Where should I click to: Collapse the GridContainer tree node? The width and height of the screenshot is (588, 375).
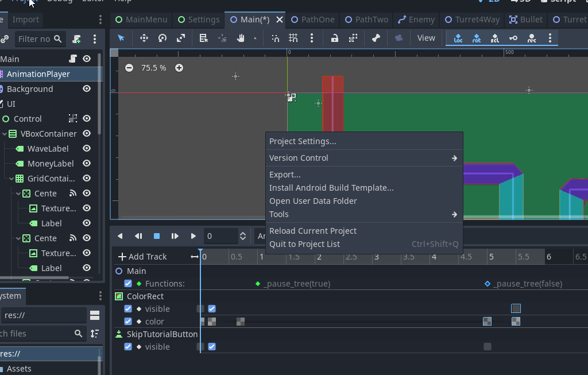pyautogui.click(x=11, y=179)
